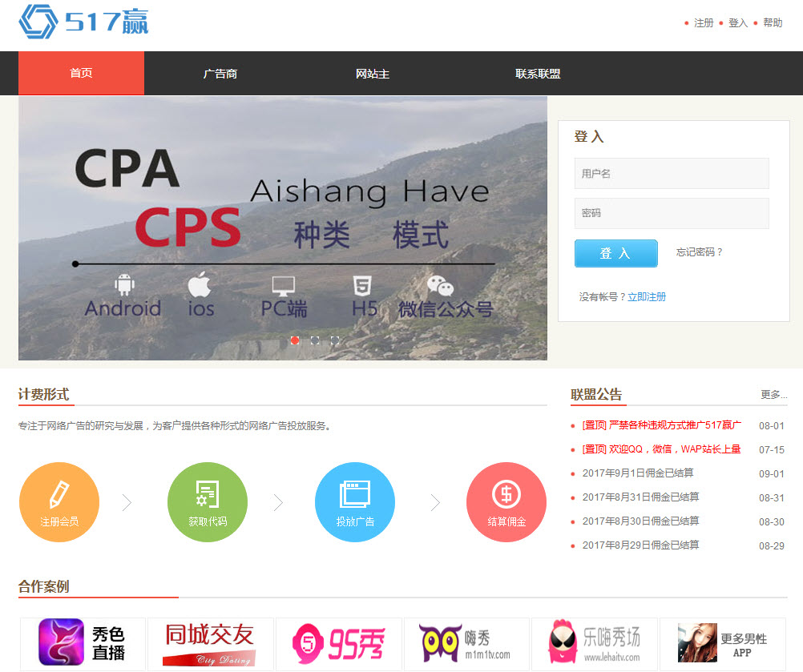Open the 乐嗨秀场 partner logo

594,643
